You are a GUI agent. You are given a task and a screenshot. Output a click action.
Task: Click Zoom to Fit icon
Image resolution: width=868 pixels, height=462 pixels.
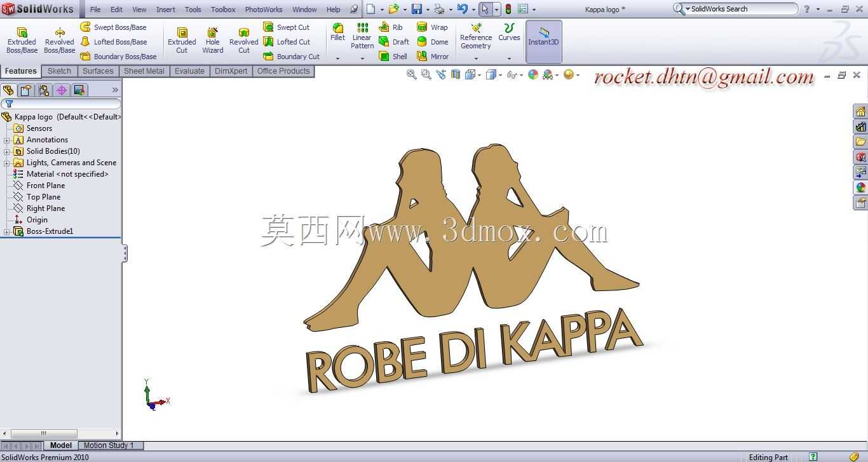click(412, 74)
